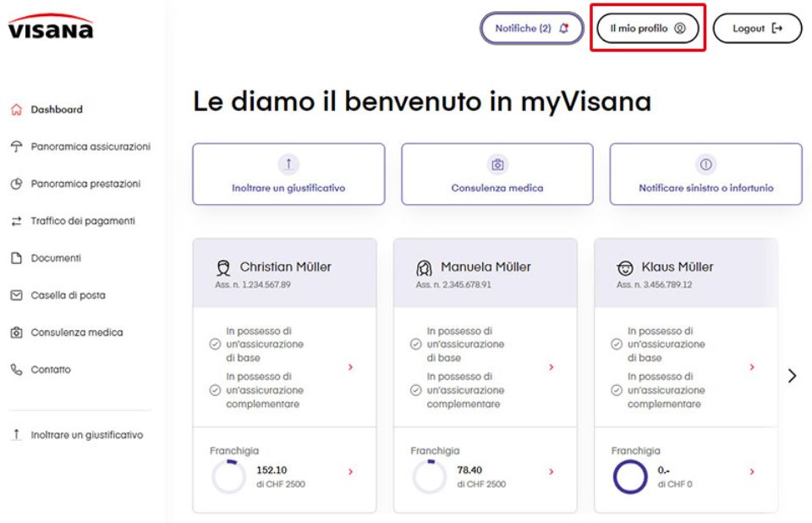Click Klaus Müller's franchigia progress circle

[x=629, y=476]
